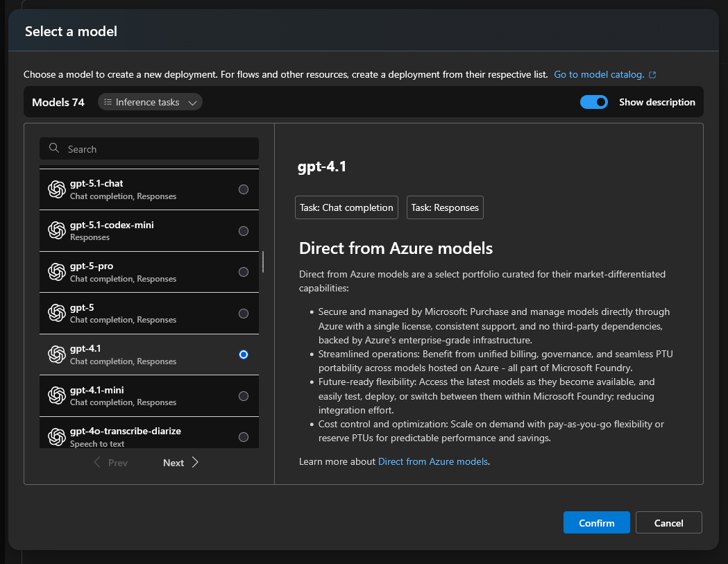This screenshot has height=564, width=728.
Task: Select the gpt-4o-transcribe-diarize radio button
Action: (x=244, y=437)
